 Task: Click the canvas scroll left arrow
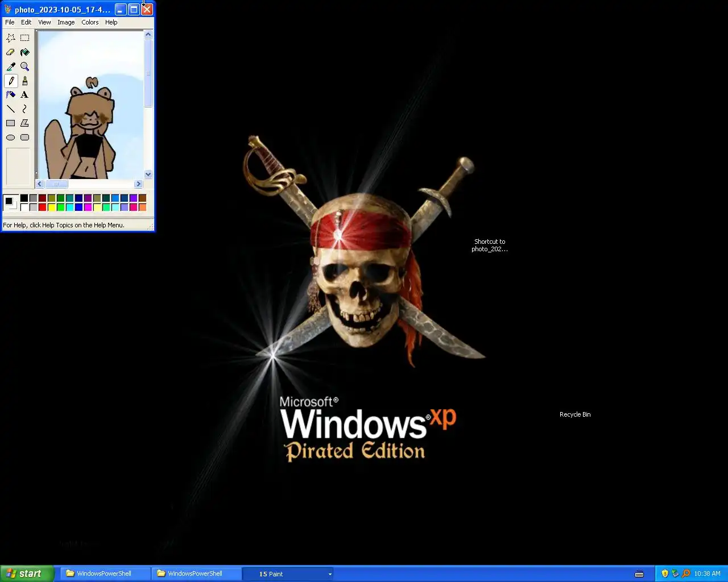coord(40,184)
